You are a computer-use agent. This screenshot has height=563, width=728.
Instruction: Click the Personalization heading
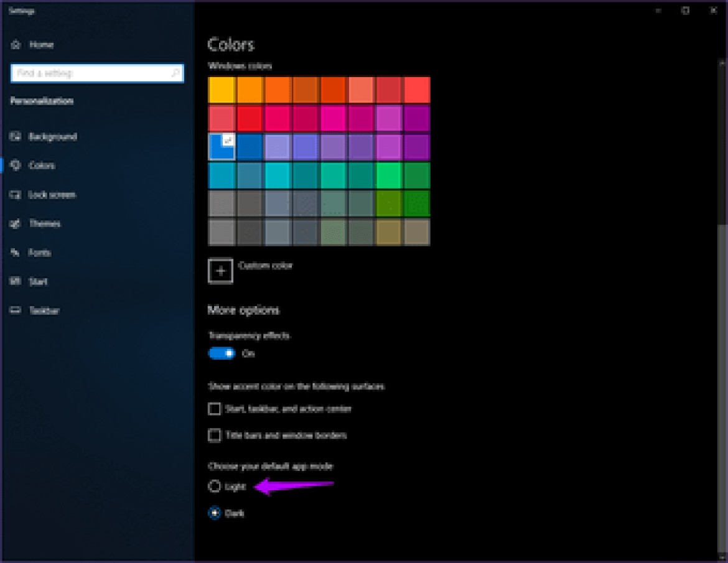42,101
